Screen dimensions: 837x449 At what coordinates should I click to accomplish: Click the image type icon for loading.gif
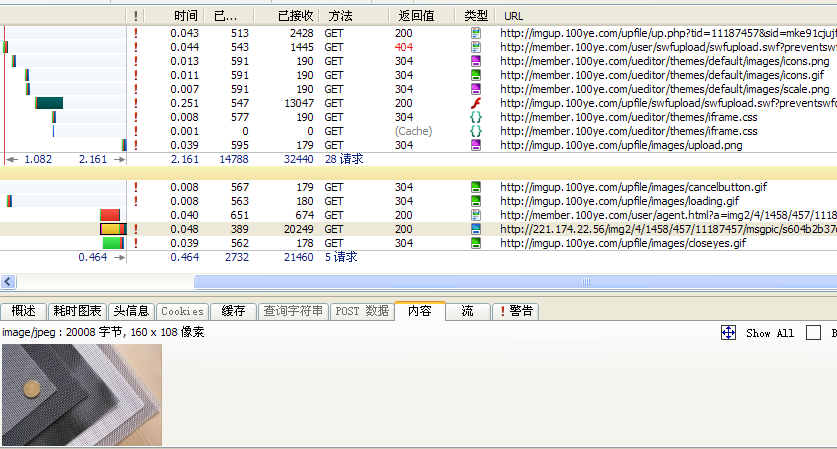pos(476,201)
